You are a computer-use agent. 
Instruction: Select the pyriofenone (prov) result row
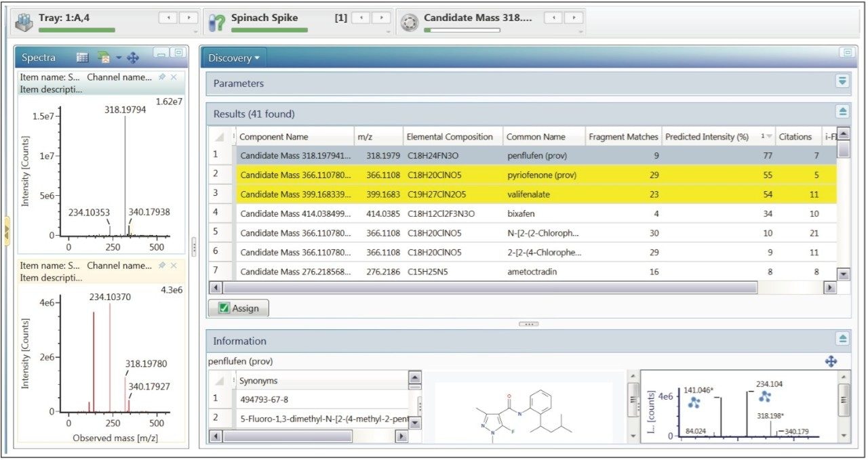(522, 175)
